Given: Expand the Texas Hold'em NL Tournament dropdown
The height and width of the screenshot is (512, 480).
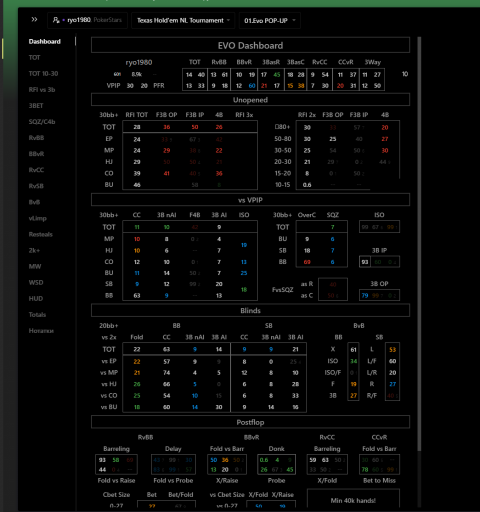Looking at the screenshot, I should click(x=183, y=20).
